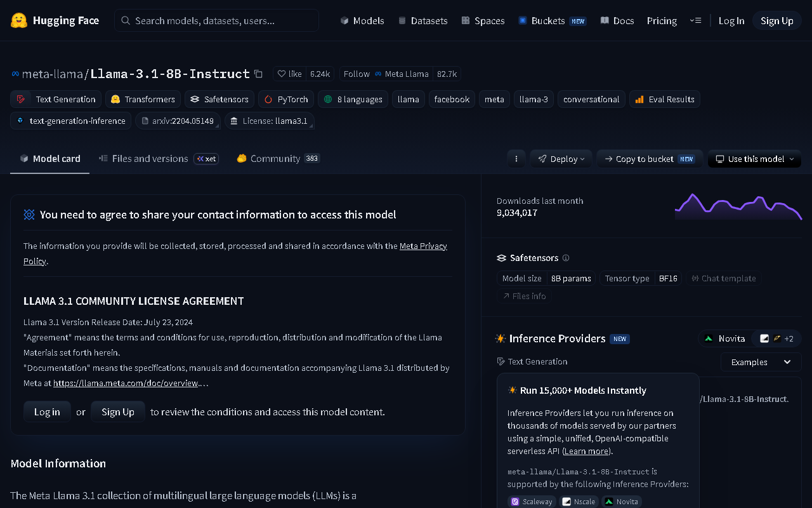The width and height of the screenshot is (812, 508).
Task: Click the Sign Up button in the header
Action: [777, 20]
